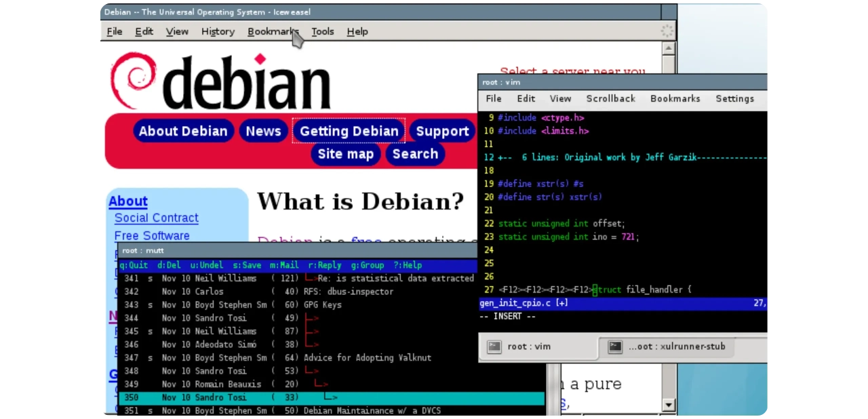
Task: Open the Settings menu in vim terminal
Action: (x=735, y=98)
